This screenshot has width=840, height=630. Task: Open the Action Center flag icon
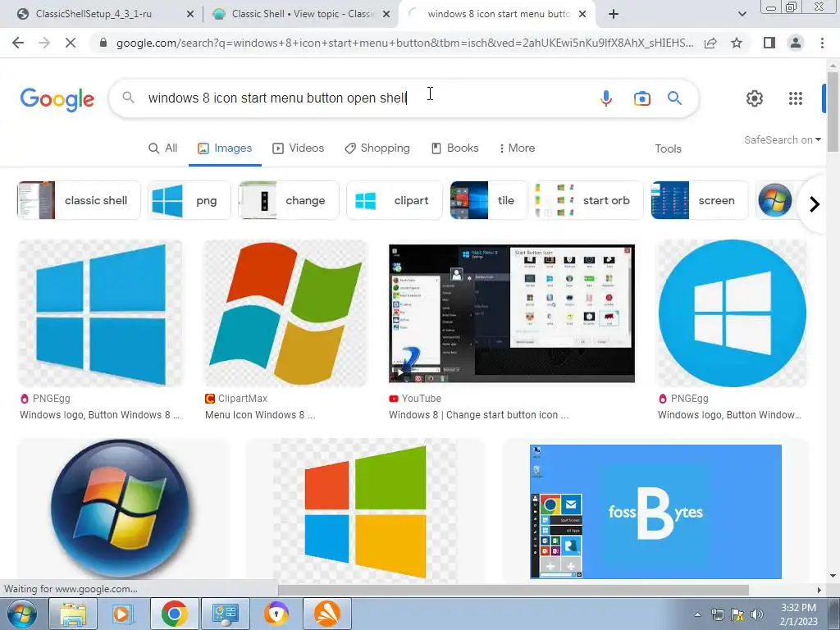[x=737, y=614]
